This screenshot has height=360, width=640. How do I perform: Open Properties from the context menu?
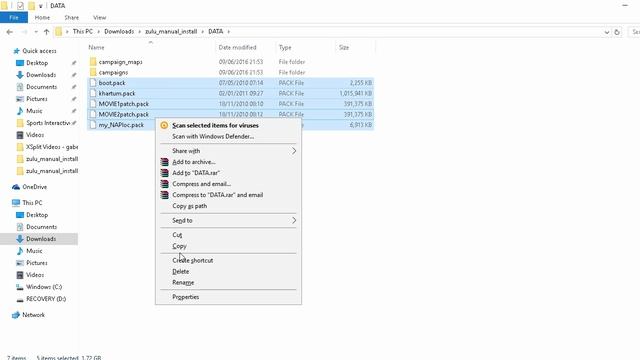tap(185, 297)
